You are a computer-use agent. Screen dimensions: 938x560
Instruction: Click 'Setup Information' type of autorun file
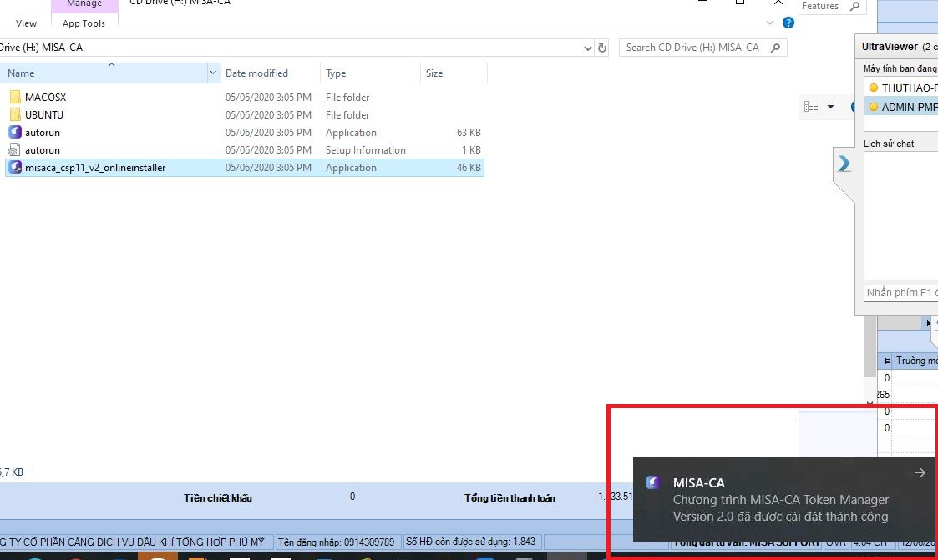pyautogui.click(x=366, y=150)
